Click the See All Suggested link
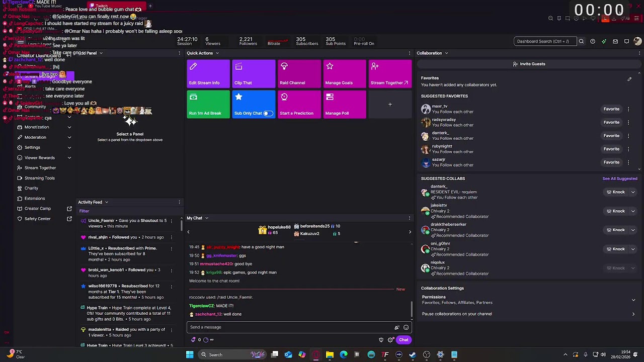Screen dimensions: 644x362 [x=620, y=178]
